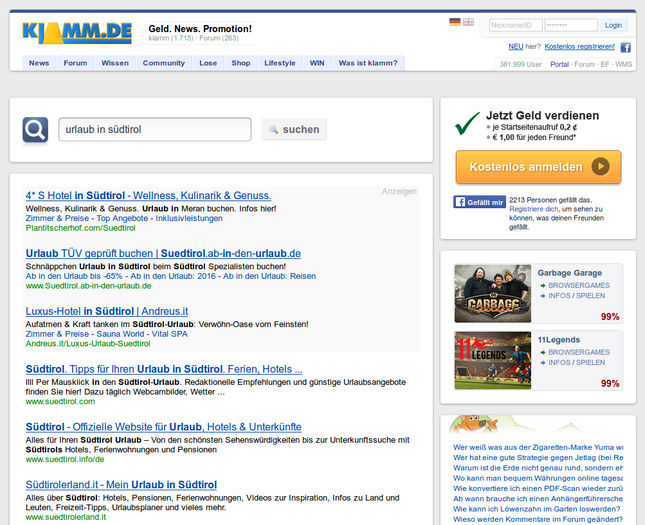Click the green checkmark icon
645x525 pixels.
pos(467,123)
